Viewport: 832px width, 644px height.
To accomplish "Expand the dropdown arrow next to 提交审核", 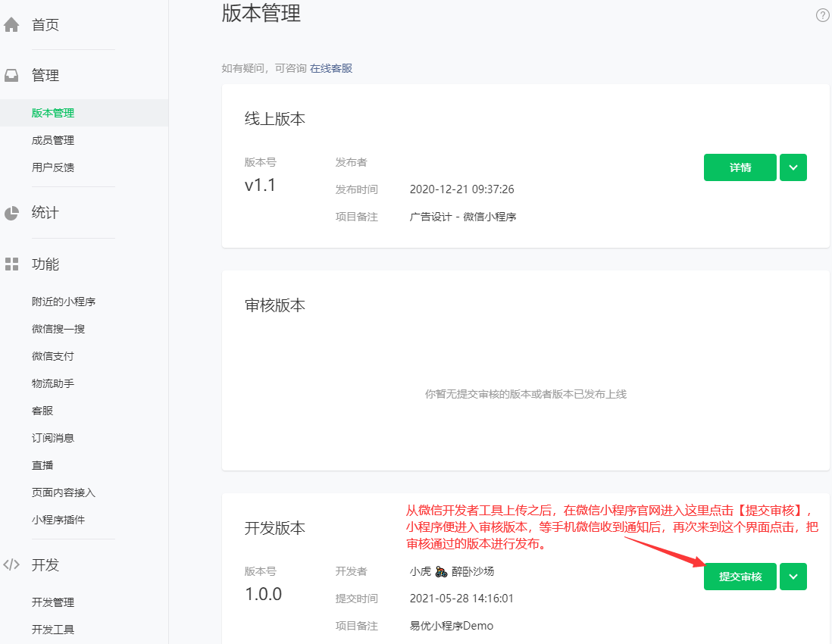I will (x=793, y=577).
